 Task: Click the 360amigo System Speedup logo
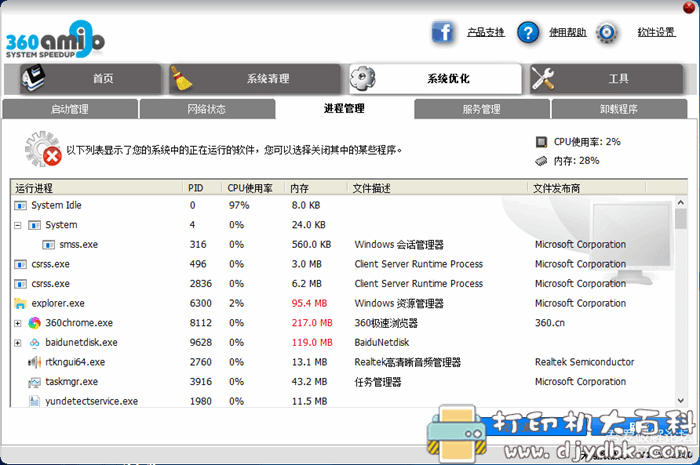click(x=55, y=40)
